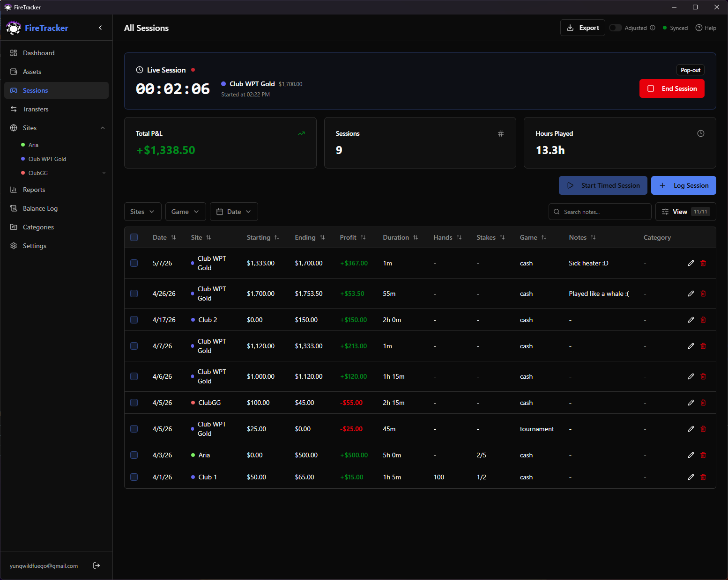The height and width of the screenshot is (580, 728).
Task: Delete the 5/7/26 session with trash icon
Action: point(703,263)
